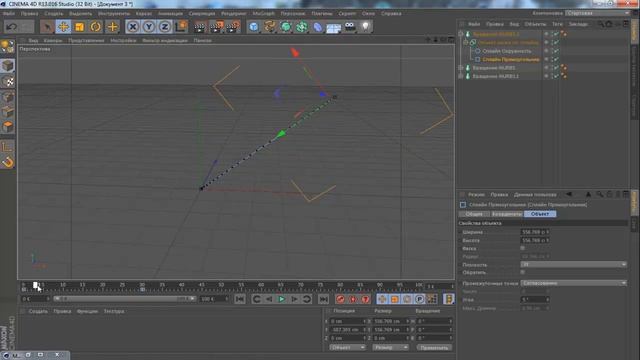Select Сплайн Прямоугольник in object tree
640x360 pixels.
[511, 60]
